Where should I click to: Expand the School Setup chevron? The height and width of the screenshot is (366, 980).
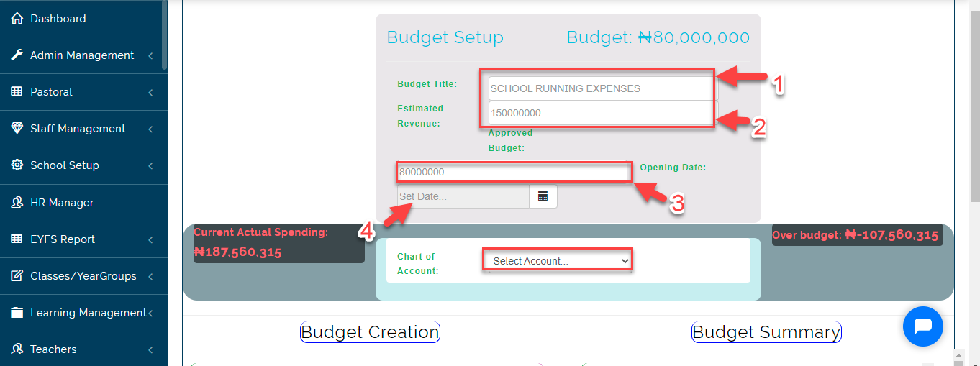tap(150, 165)
